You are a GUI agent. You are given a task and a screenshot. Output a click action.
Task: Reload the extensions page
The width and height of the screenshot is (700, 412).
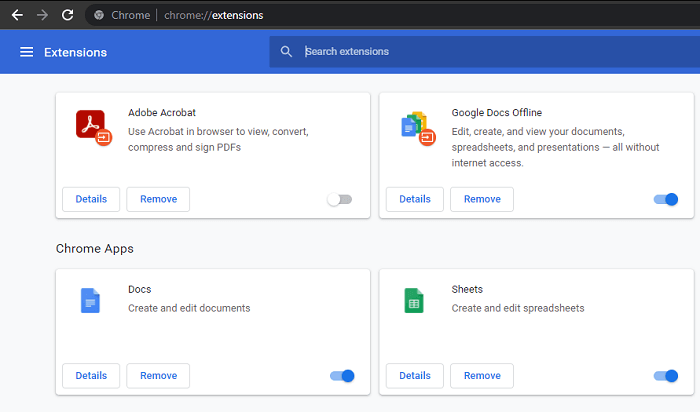pyautogui.click(x=67, y=15)
